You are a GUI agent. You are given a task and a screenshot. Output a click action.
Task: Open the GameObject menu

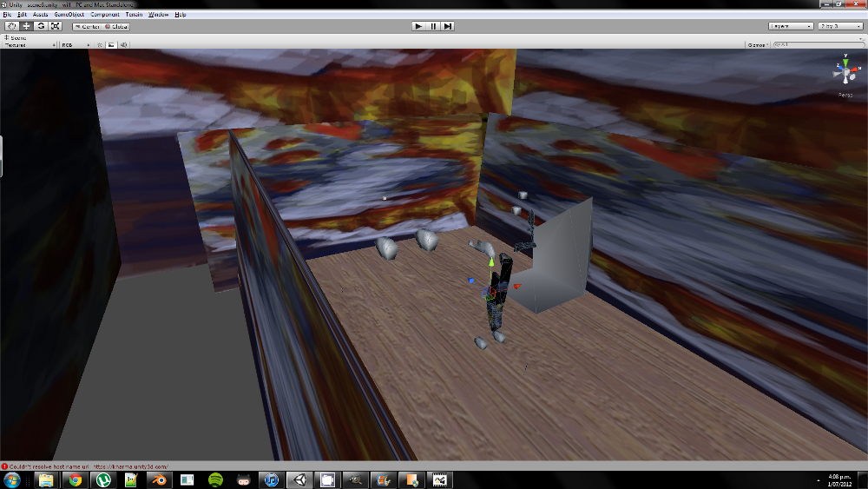coord(69,15)
